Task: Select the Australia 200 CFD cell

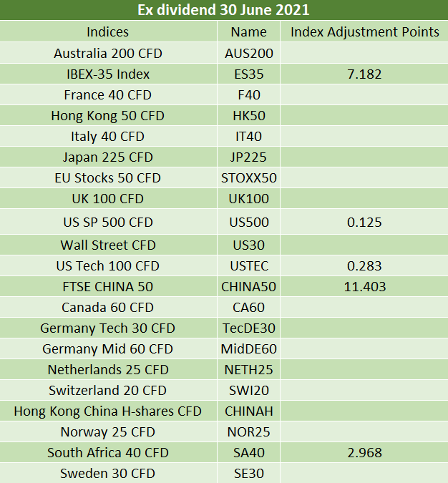Action: [108, 53]
